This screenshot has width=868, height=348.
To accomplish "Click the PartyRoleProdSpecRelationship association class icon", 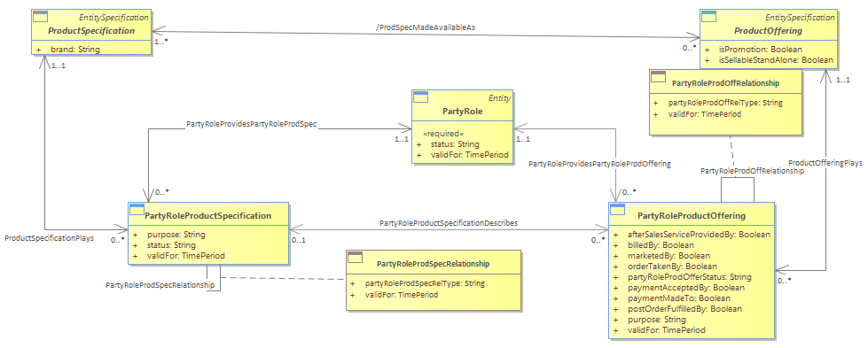I will click(355, 257).
